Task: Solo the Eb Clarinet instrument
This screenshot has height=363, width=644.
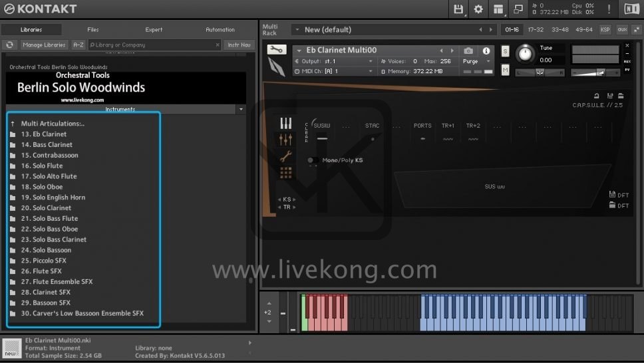Action: (505, 51)
